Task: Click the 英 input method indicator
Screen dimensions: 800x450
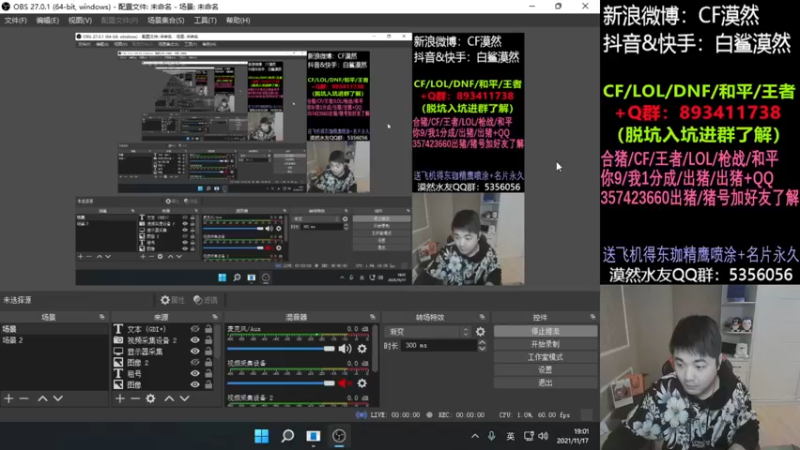Action: 510,436
